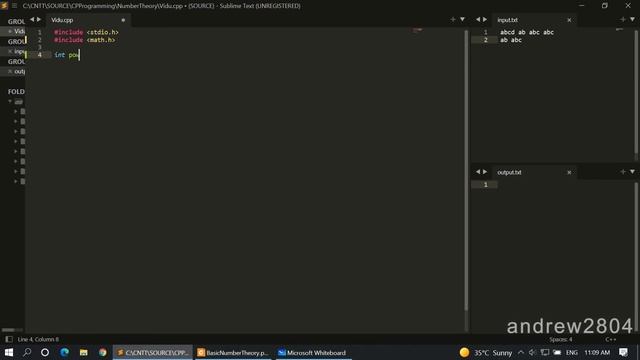The image size is (640, 360).
Task: Click 'abcd ab abc abc' line in input.txt
Action: pos(527,32)
